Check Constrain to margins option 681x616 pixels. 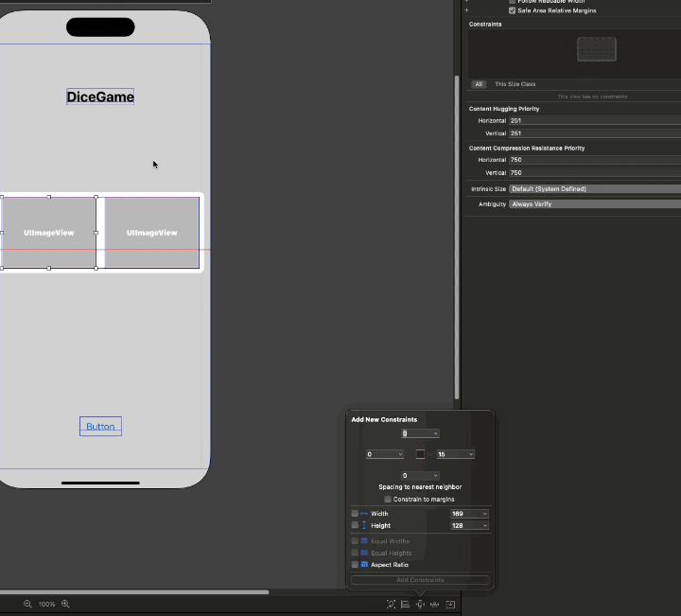388,500
